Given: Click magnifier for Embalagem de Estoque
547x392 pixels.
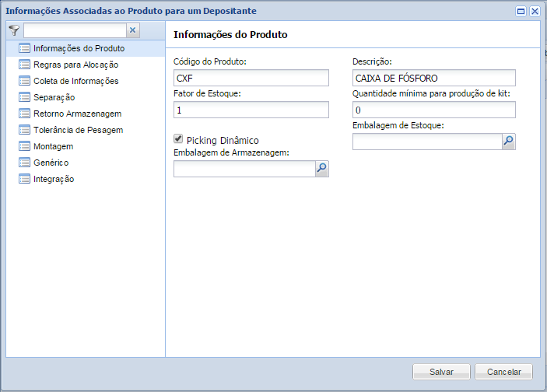Looking at the screenshot, I should coord(508,141).
